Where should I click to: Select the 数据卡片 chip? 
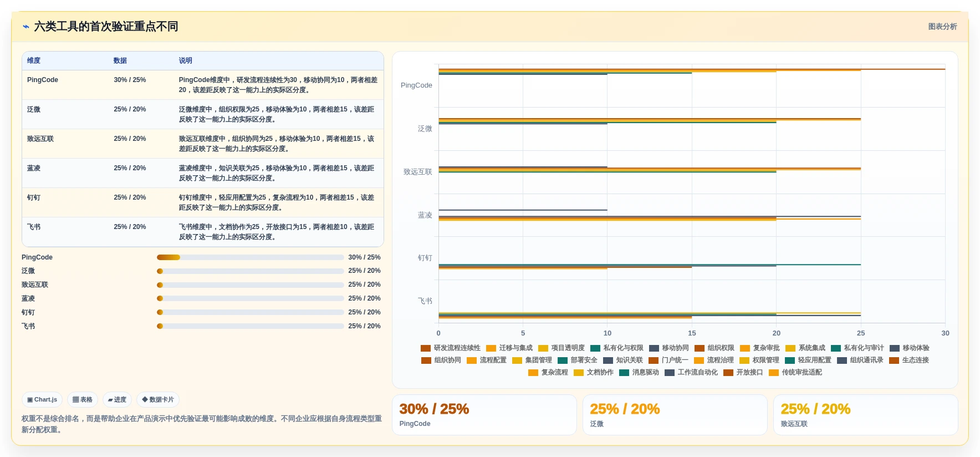pos(158,399)
